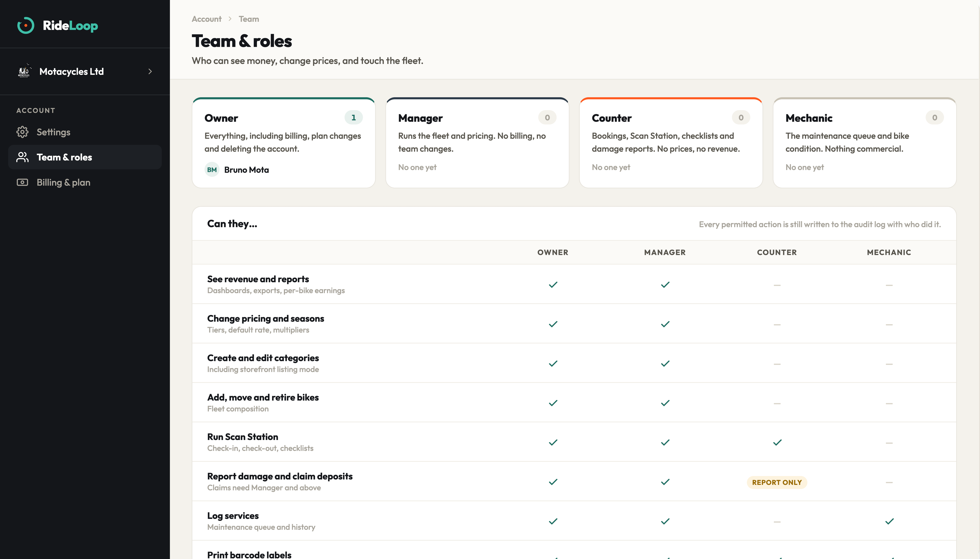980x559 pixels.
Task: Click the Counter card count badge
Action: (741, 117)
